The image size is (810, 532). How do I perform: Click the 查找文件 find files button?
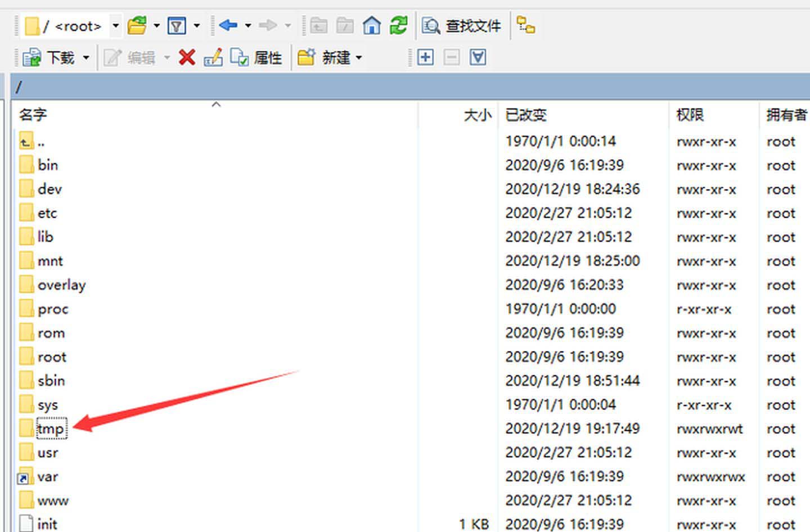point(462,25)
